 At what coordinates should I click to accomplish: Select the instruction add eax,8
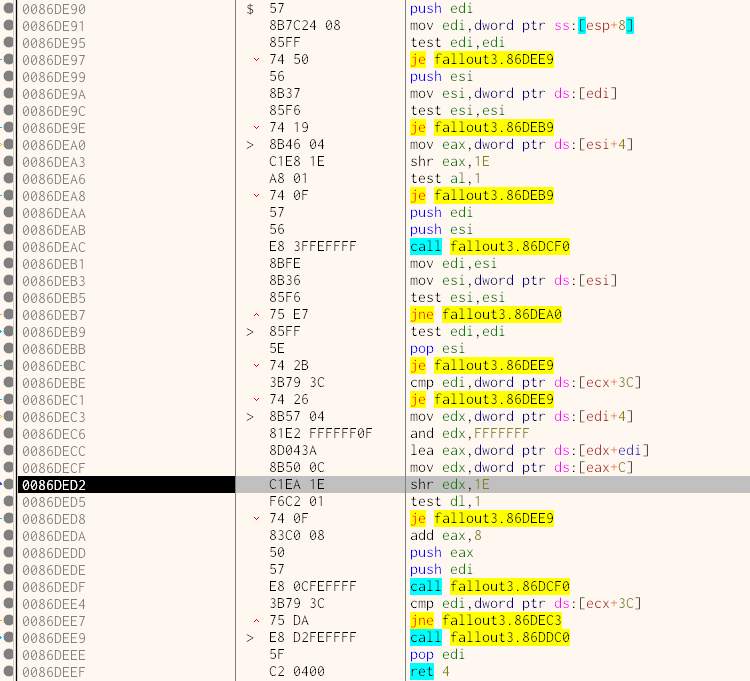coord(445,536)
